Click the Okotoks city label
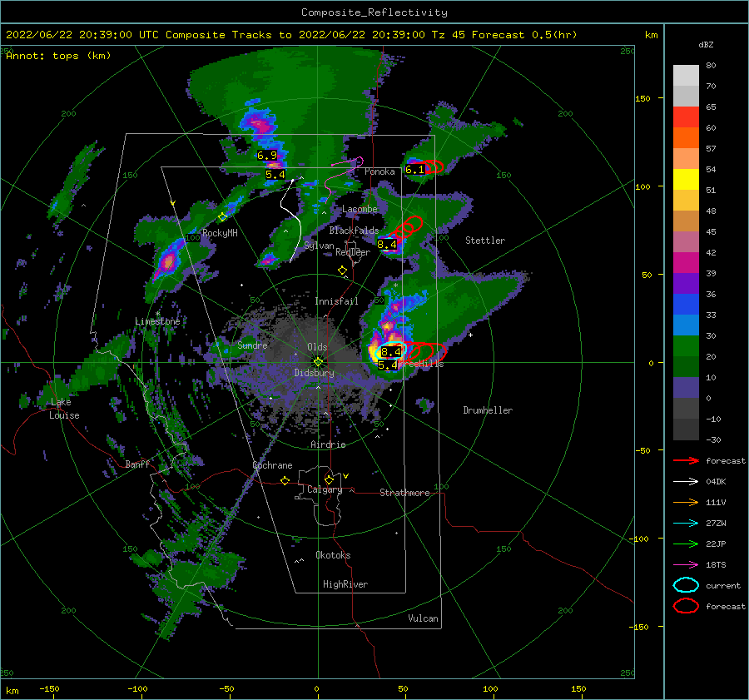The height and width of the screenshot is (700, 749). 333,555
